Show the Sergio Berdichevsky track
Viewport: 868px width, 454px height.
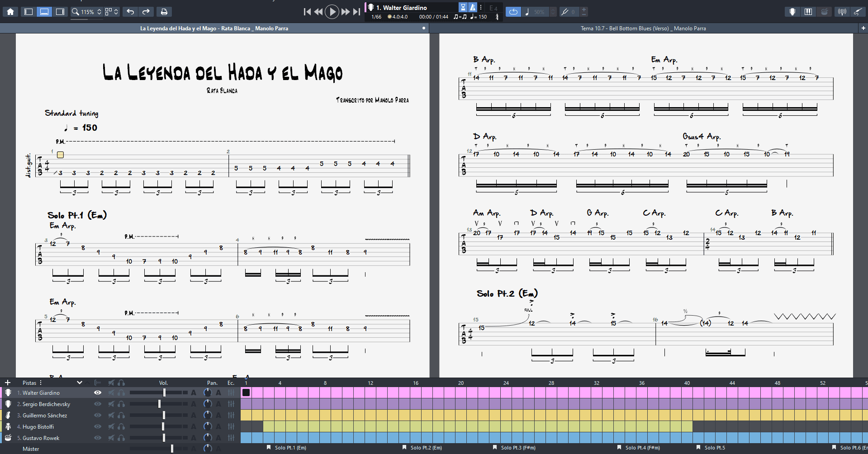click(x=97, y=404)
